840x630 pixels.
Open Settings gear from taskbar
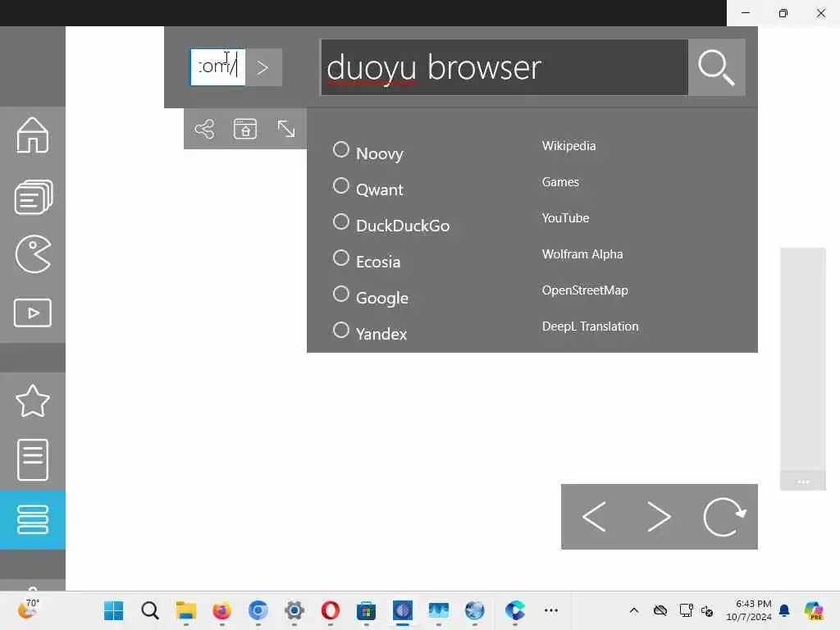[x=294, y=610]
